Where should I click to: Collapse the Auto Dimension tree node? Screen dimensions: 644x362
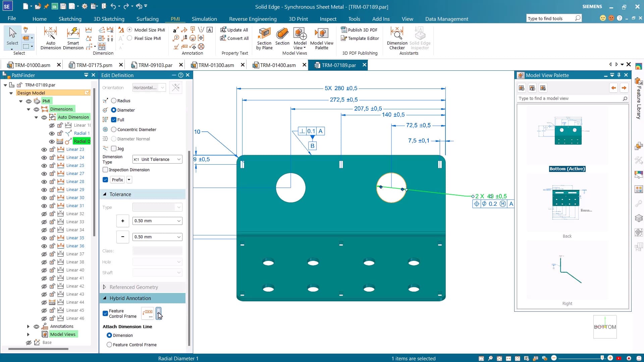[36, 117]
